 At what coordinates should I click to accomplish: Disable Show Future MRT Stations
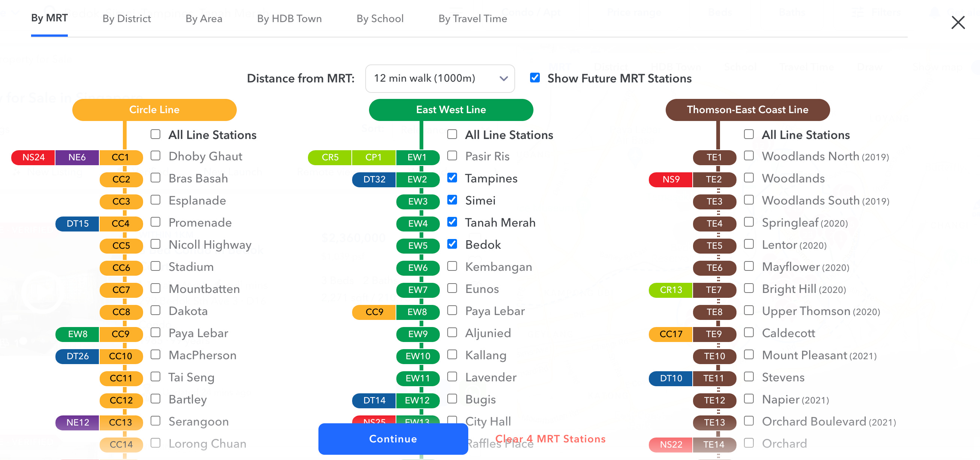tap(535, 78)
